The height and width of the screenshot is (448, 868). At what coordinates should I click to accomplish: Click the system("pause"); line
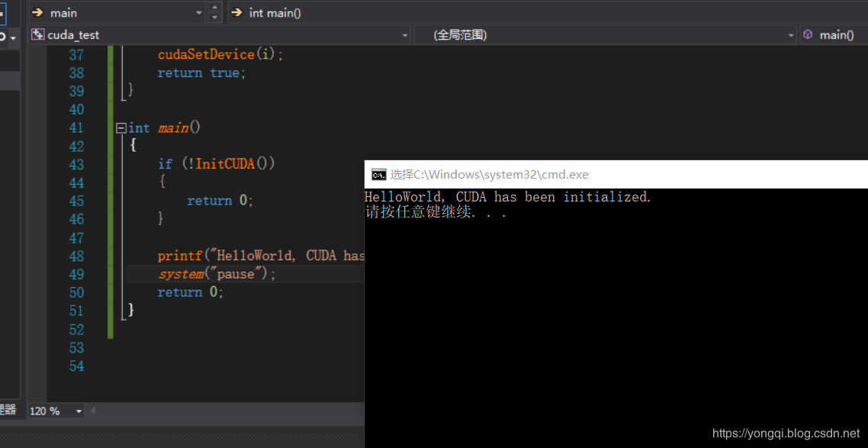coord(217,274)
